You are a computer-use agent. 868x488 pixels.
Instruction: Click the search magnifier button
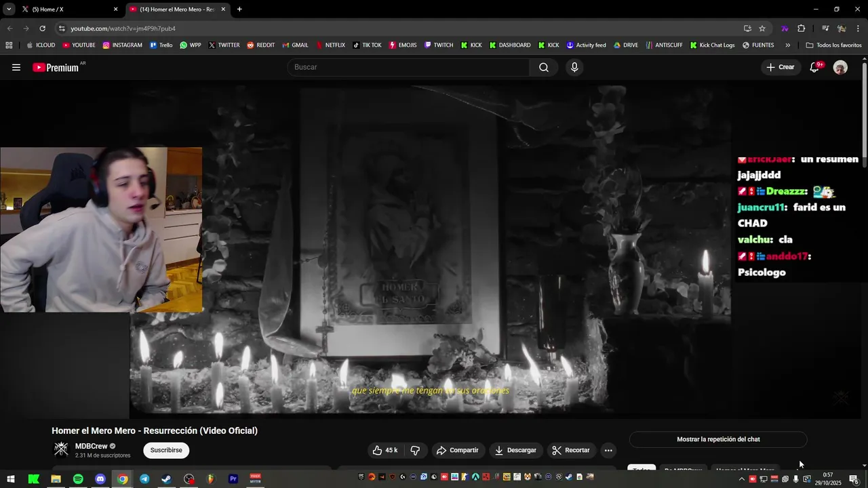coord(544,67)
